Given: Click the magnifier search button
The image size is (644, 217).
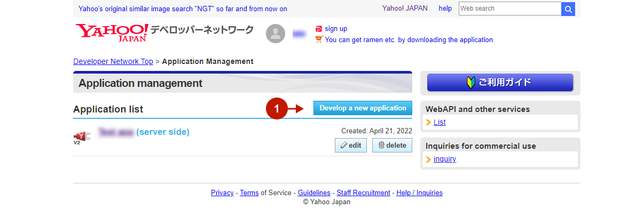Looking at the screenshot, I should pos(568,9).
